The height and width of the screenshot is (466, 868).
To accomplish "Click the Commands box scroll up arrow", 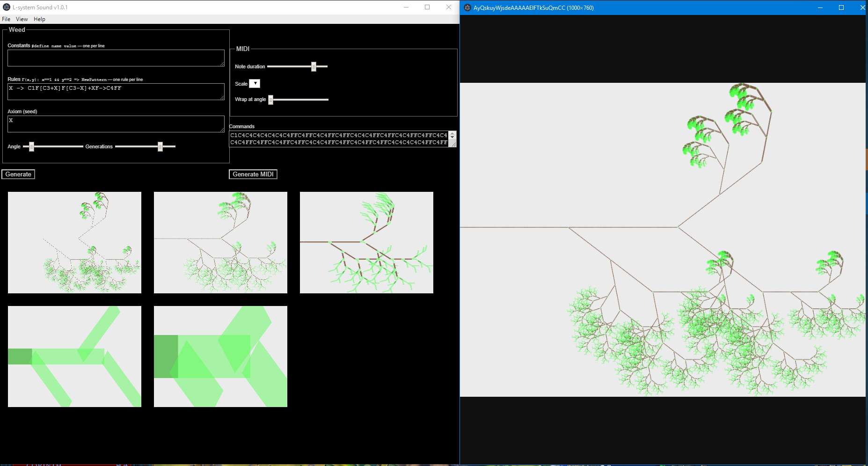I will tap(452, 134).
